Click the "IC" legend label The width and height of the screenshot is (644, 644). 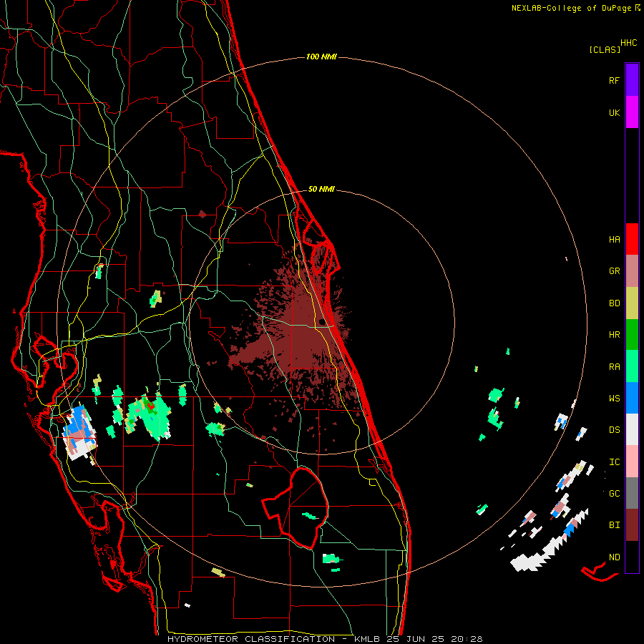coord(615,462)
